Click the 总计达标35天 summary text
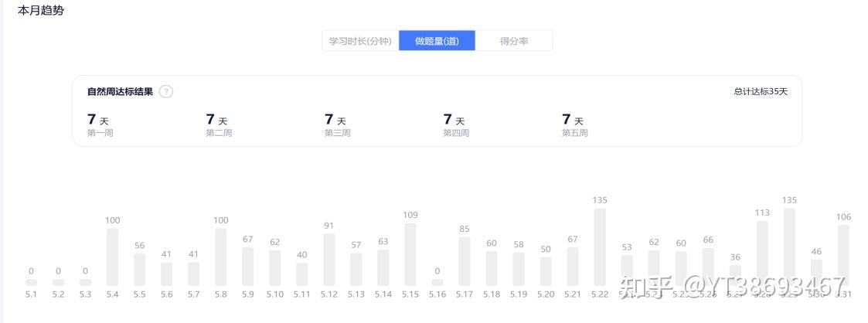The image size is (868, 323). [x=761, y=91]
